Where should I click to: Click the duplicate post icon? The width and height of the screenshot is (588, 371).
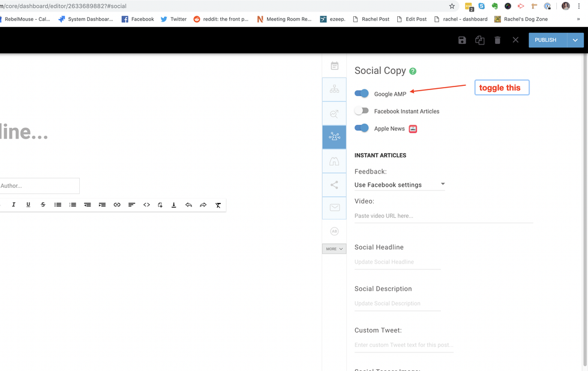click(x=480, y=40)
